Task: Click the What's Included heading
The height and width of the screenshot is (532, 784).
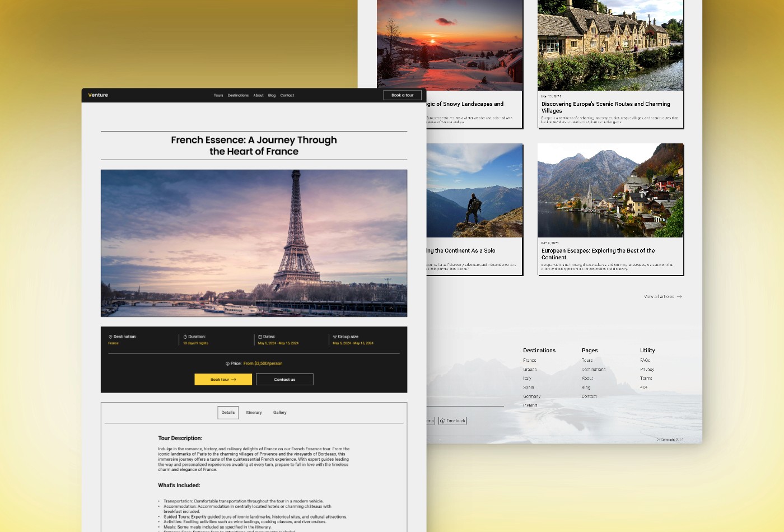Action: [x=179, y=485]
